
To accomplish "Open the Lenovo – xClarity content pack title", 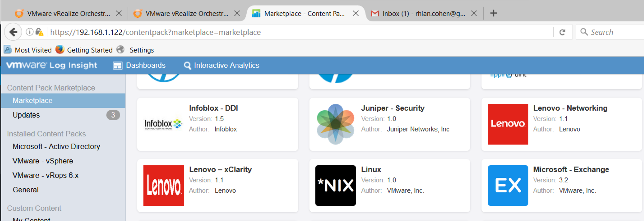I will 220,169.
